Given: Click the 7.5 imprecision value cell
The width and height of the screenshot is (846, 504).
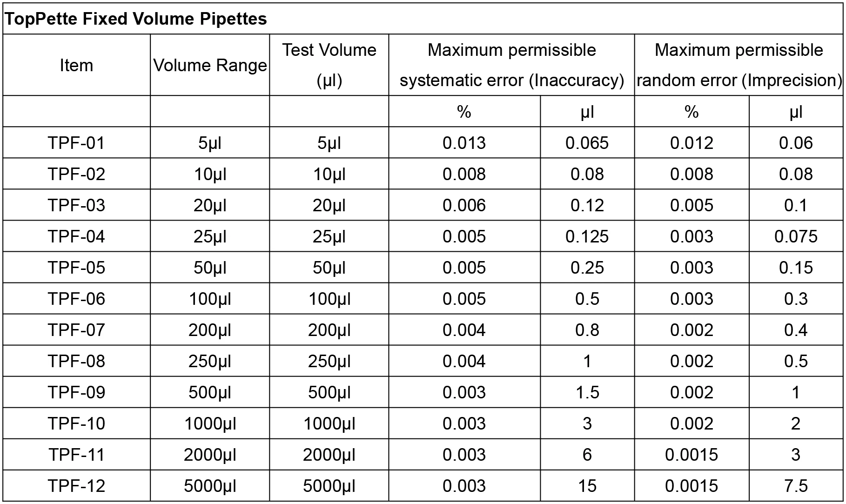Looking at the screenshot, I should 796,486.
